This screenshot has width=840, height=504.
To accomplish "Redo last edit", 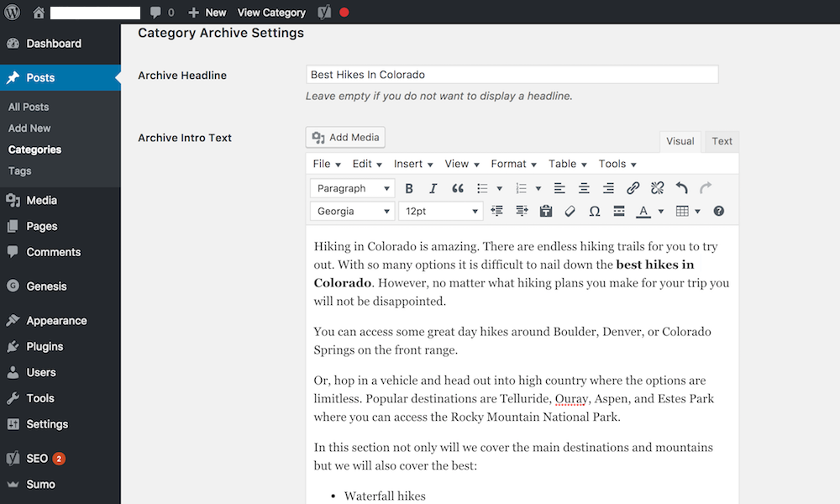I will click(706, 188).
